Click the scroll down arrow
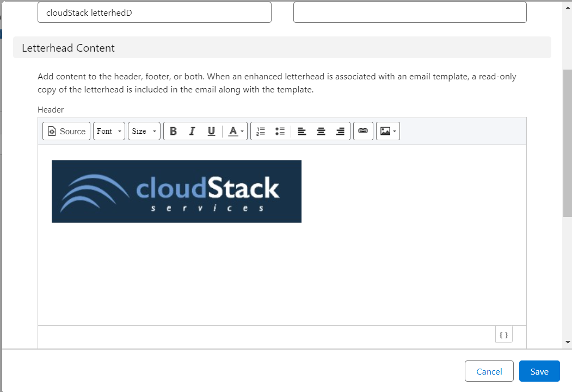The height and width of the screenshot is (392, 572). pos(568,342)
